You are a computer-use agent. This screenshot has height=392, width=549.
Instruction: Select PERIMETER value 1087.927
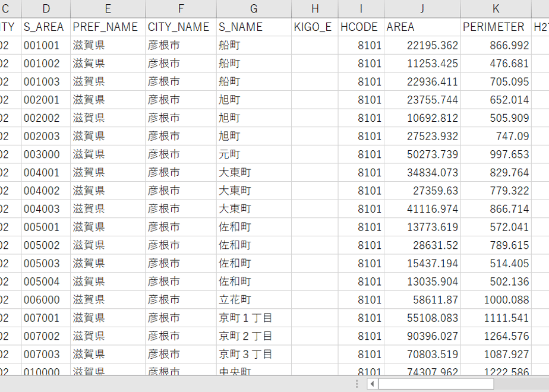[496, 355]
